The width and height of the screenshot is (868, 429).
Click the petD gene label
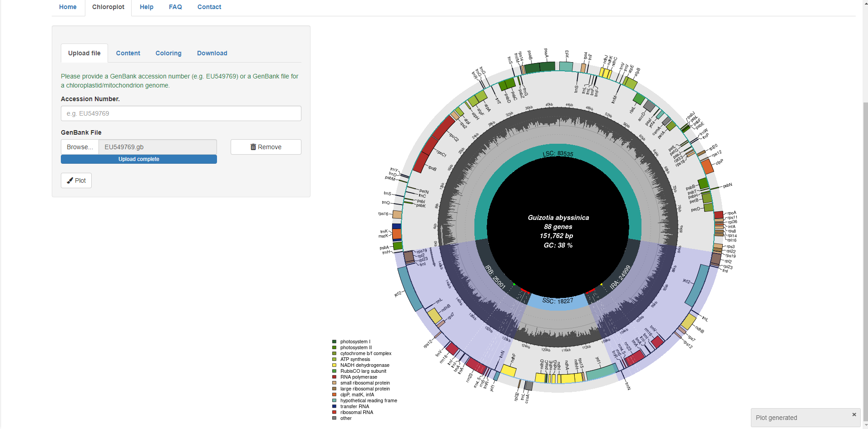click(695, 209)
